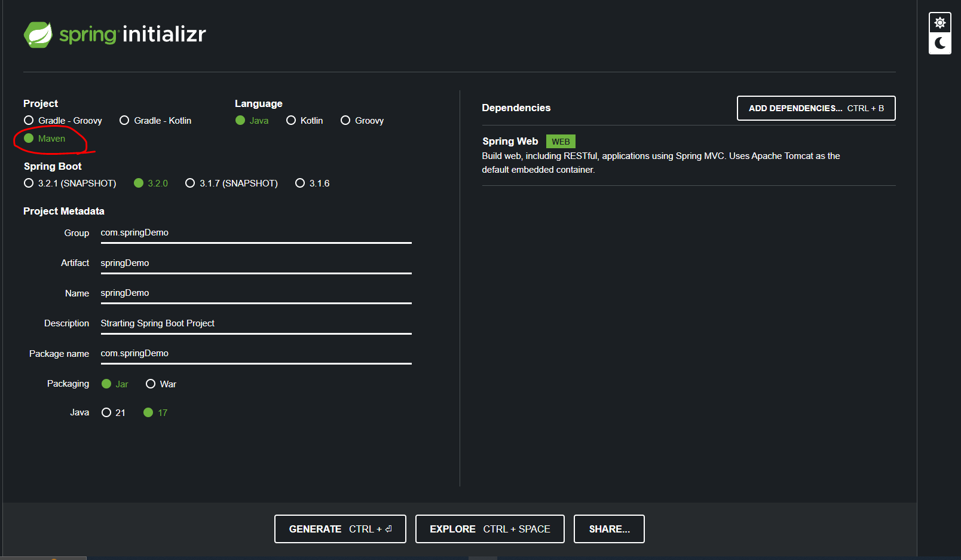Viewport: 961px width, 560px height.
Task: Select Java version 17
Action: click(x=155, y=413)
